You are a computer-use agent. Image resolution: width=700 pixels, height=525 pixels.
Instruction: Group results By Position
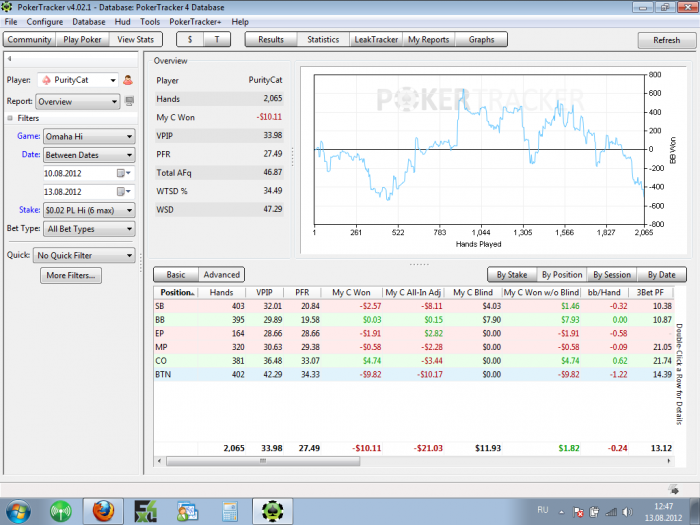tap(562, 275)
